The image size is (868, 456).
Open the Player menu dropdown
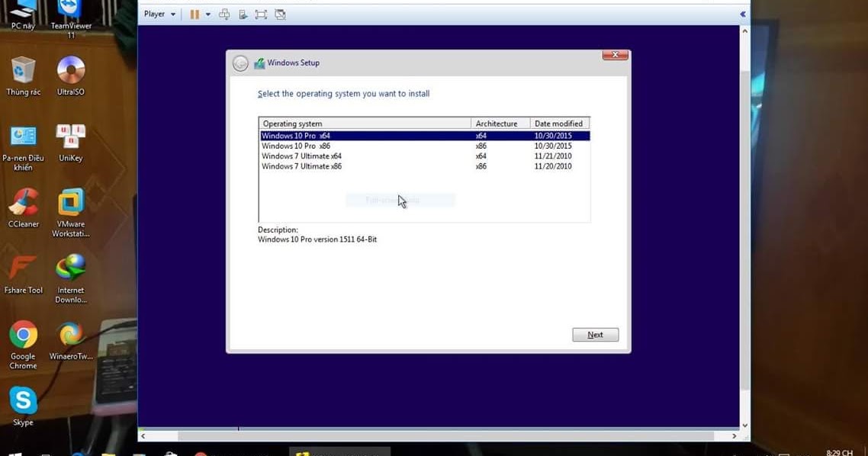click(x=159, y=14)
